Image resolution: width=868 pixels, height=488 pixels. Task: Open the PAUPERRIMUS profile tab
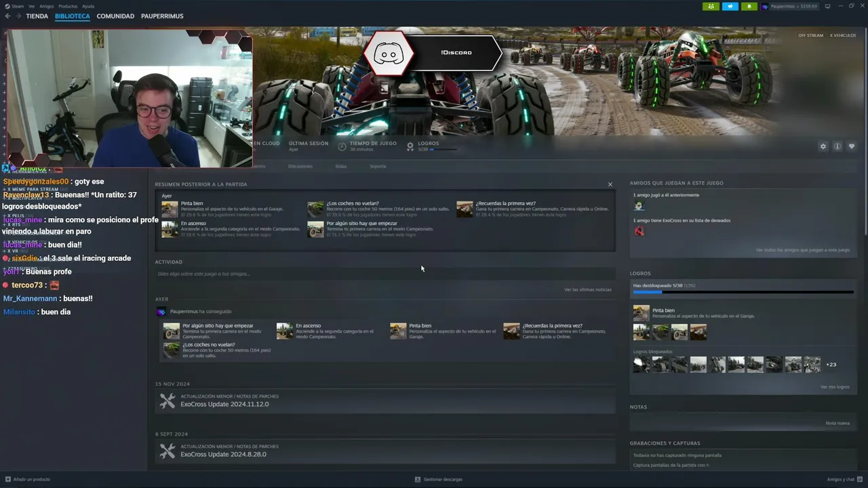point(162,16)
